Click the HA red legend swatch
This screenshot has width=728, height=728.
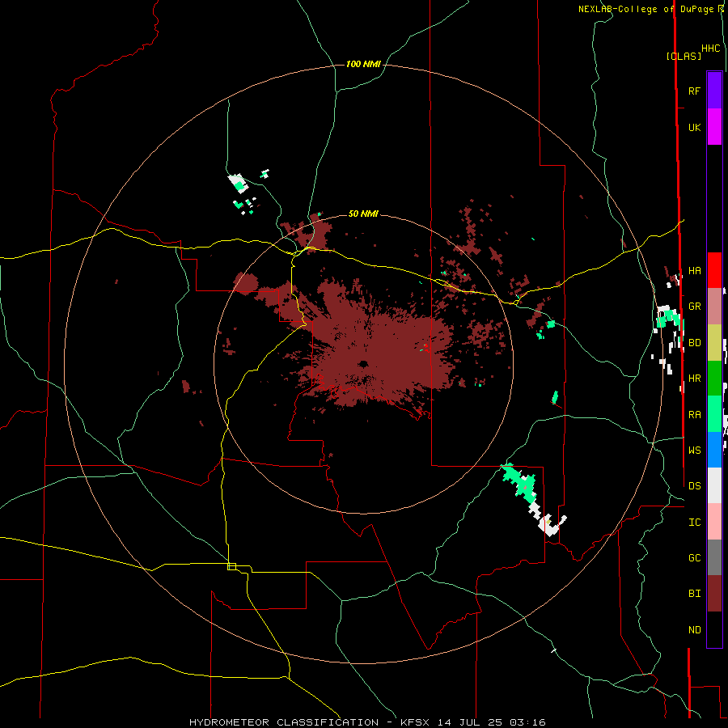pos(714,270)
